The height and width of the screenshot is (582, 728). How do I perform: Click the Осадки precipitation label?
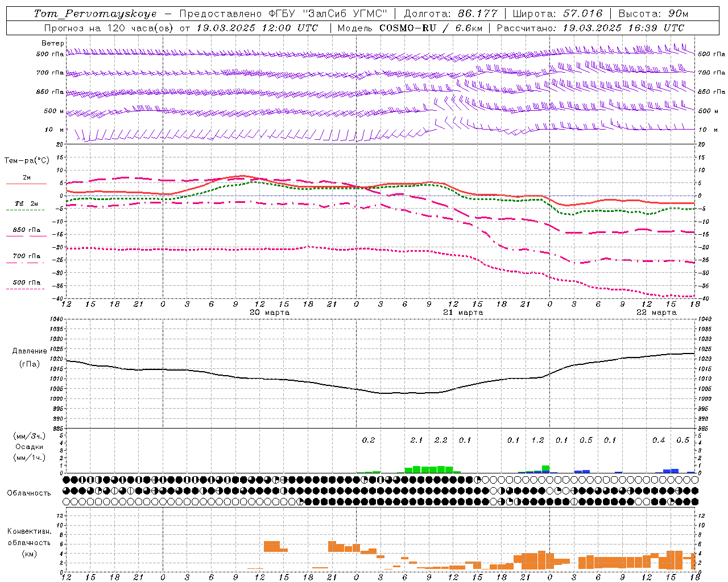(x=29, y=447)
